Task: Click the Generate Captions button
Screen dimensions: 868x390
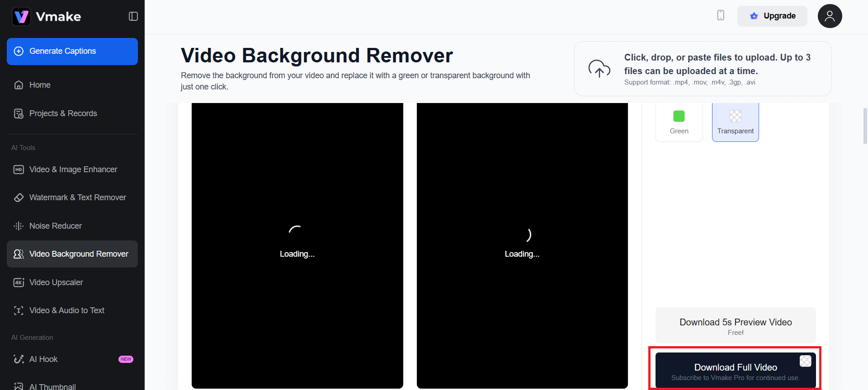Action: [x=72, y=52]
